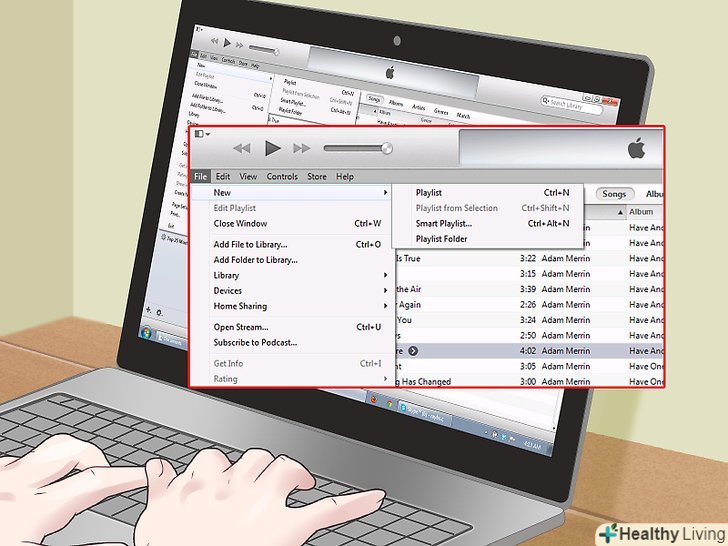Adjust the volume slider in the zoomed inset
Viewport: 728px width, 546px height.
click(358, 149)
